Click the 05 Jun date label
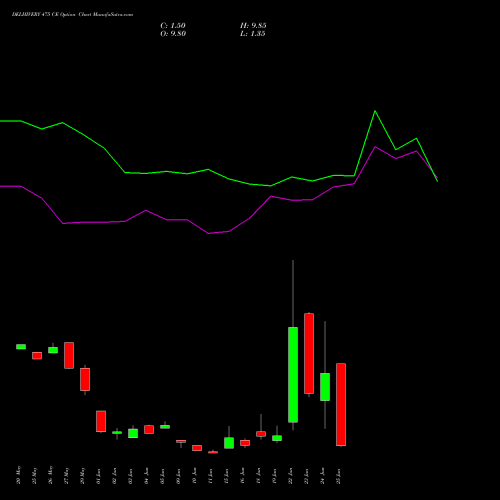This screenshot has height=500, width=500. coord(162,476)
